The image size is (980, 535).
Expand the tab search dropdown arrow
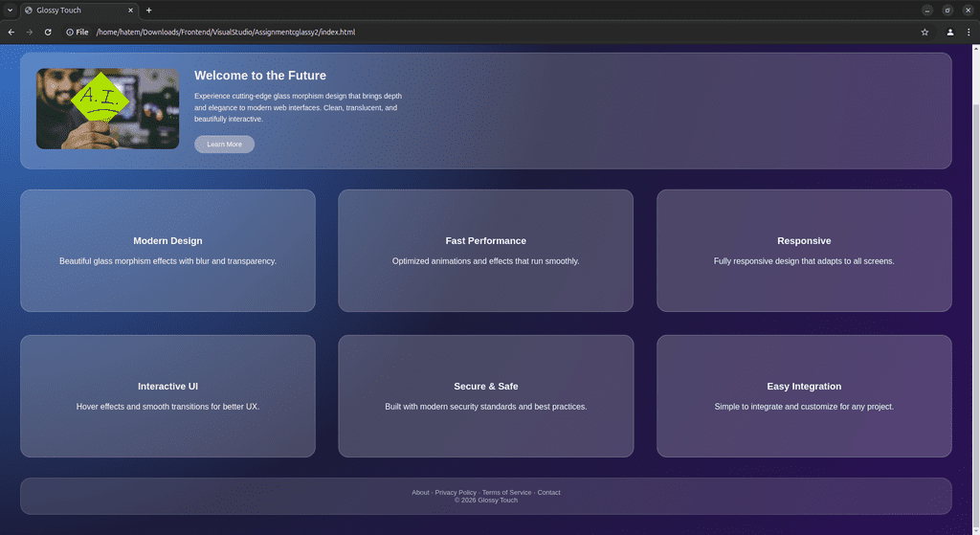(x=9, y=10)
